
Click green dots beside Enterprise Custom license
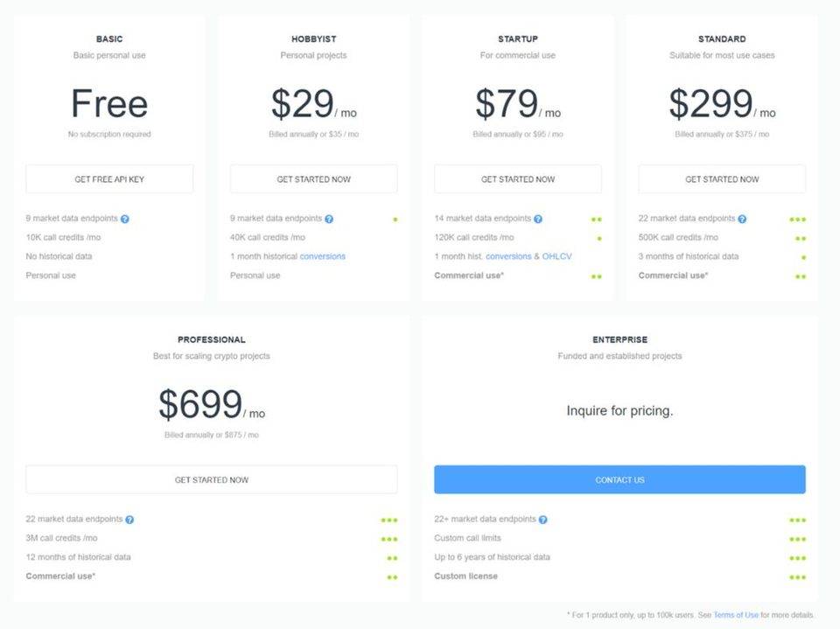point(798,577)
